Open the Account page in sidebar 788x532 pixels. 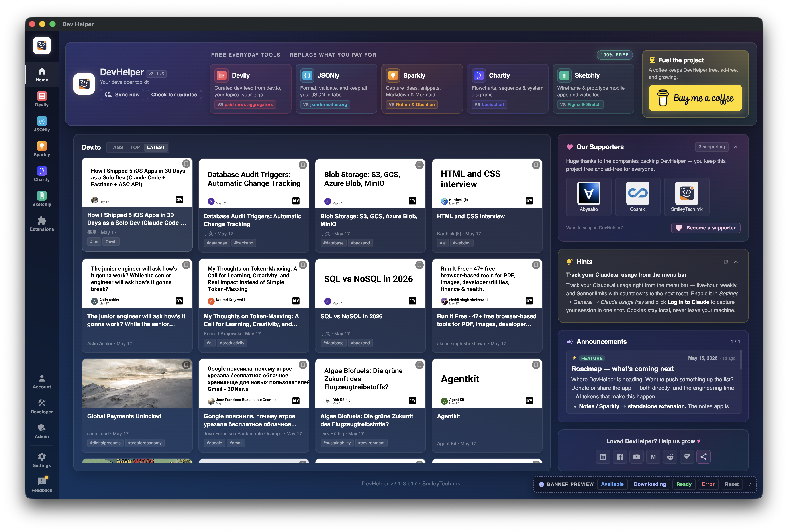click(42, 382)
